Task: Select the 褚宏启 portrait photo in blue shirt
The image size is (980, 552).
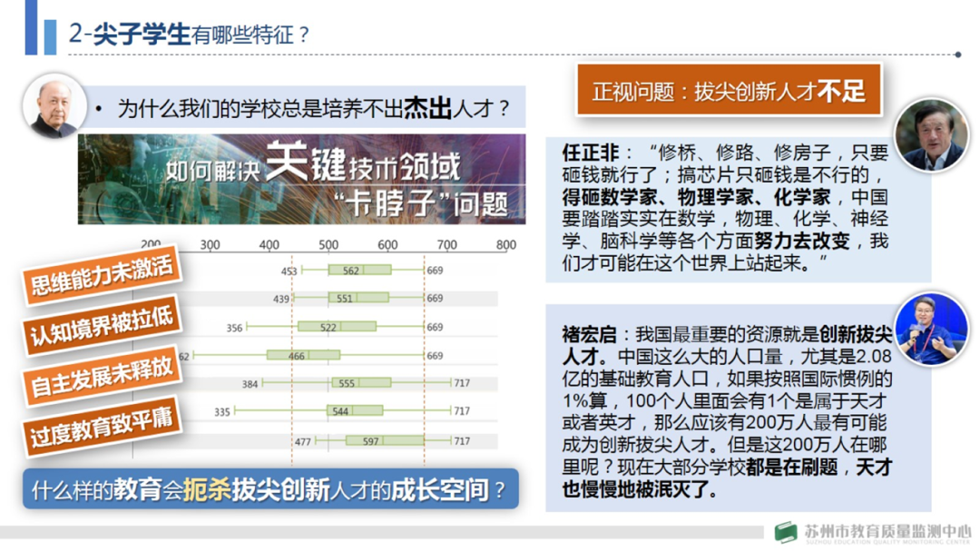Action: (x=931, y=329)
